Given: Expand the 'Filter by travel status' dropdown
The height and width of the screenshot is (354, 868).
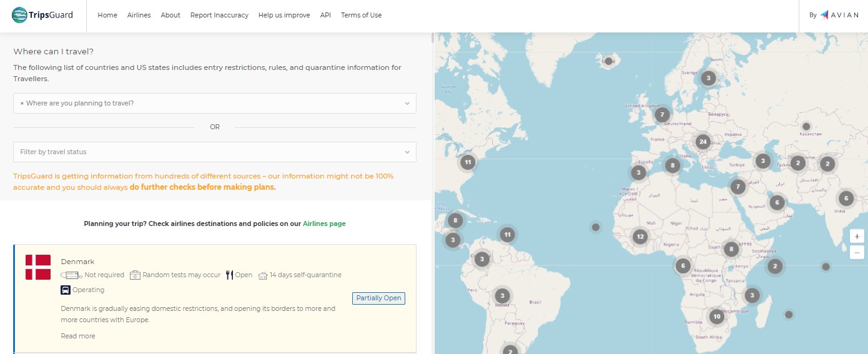Looking at the screenshot, I should click(215, 152).
